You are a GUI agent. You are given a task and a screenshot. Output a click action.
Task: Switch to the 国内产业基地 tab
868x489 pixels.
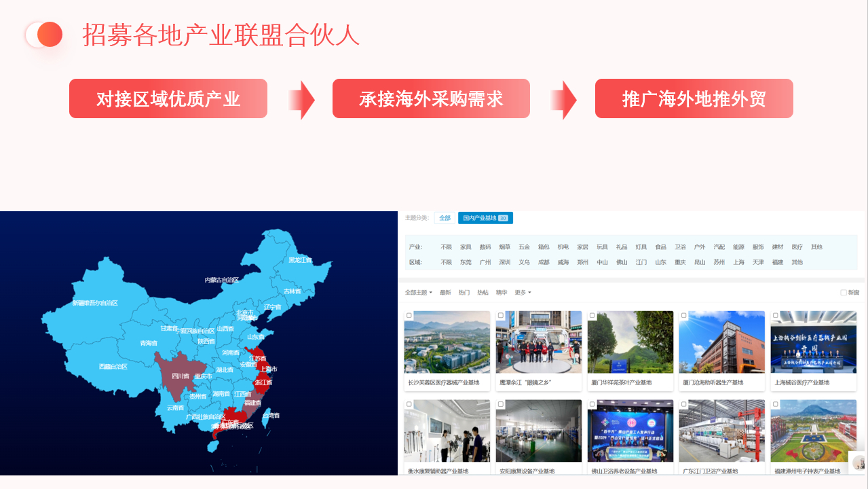click(485, 218)
